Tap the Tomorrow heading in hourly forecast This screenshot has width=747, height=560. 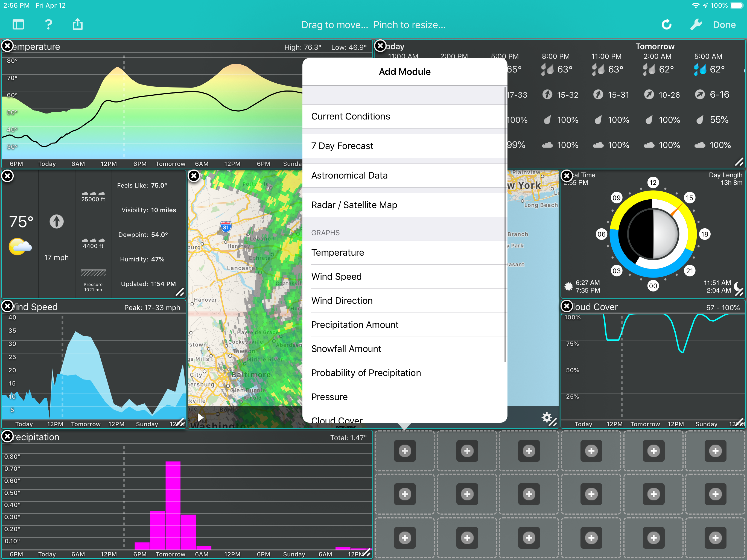(x=655, y=46)
